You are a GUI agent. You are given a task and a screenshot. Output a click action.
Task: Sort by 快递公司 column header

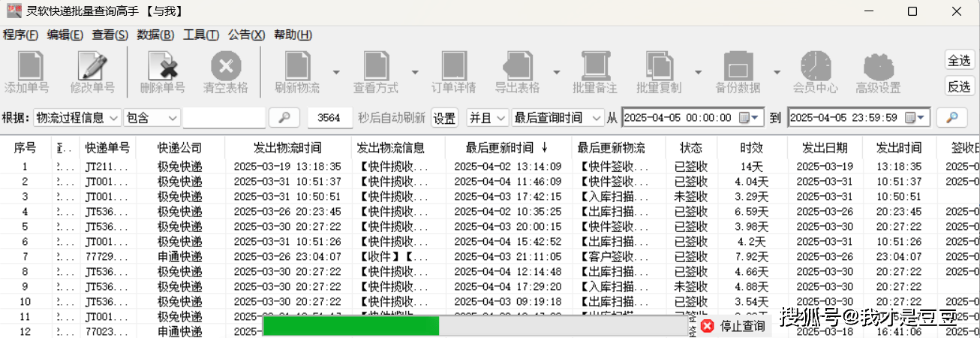click(180, 147)
